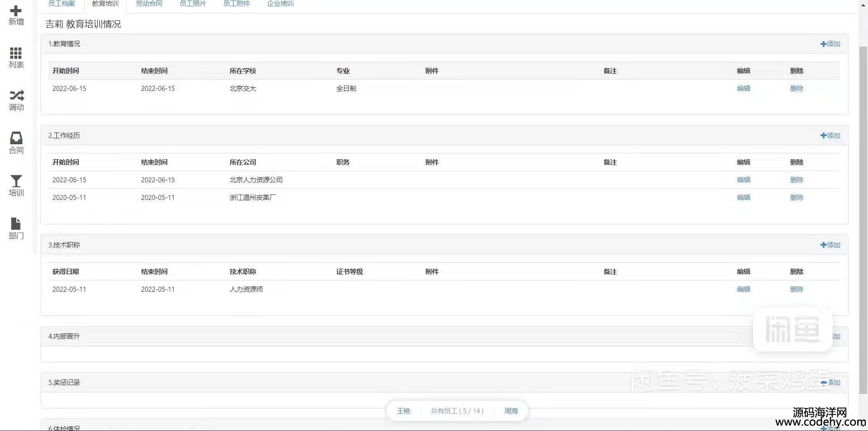Select the 调动 shuffle icon
Screen dimensions: 868x431
click(x=17, y=95)
